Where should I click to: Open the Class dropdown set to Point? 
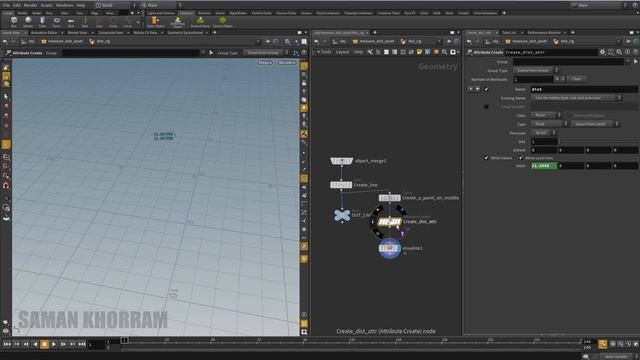point(546,115)
